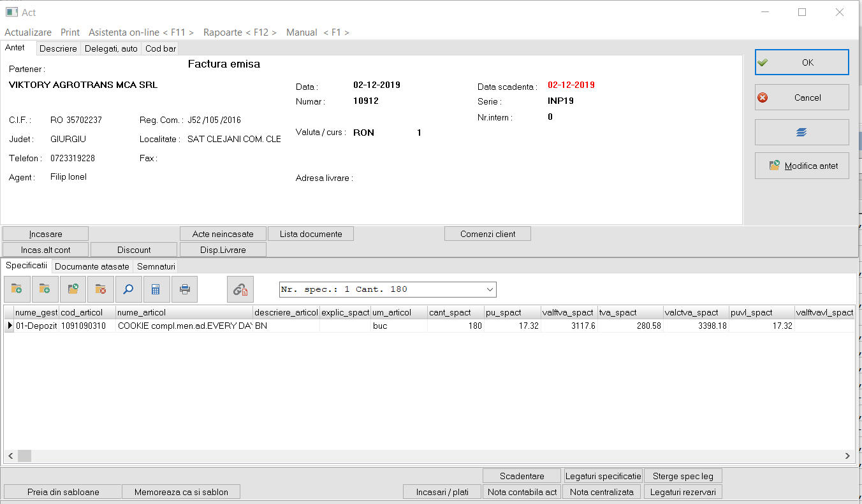This screenshot has width=862, height=504.
Task: Open the calculator icon in specifications toolbar
Action: tap(156, 289)
